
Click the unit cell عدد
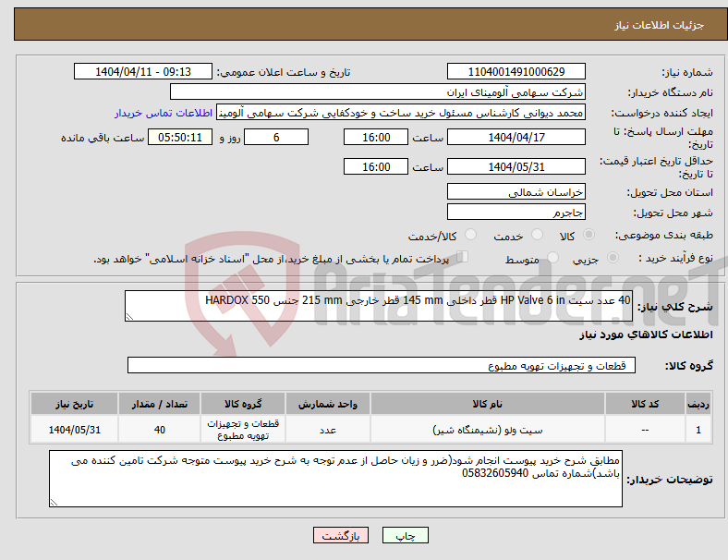328,430
